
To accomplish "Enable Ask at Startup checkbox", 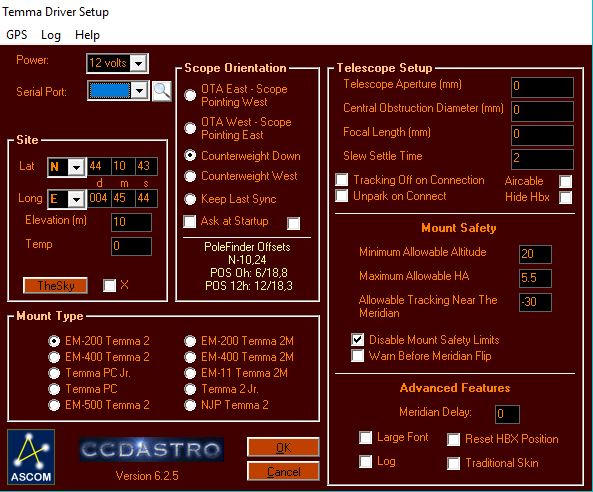I will coord(189,221).
